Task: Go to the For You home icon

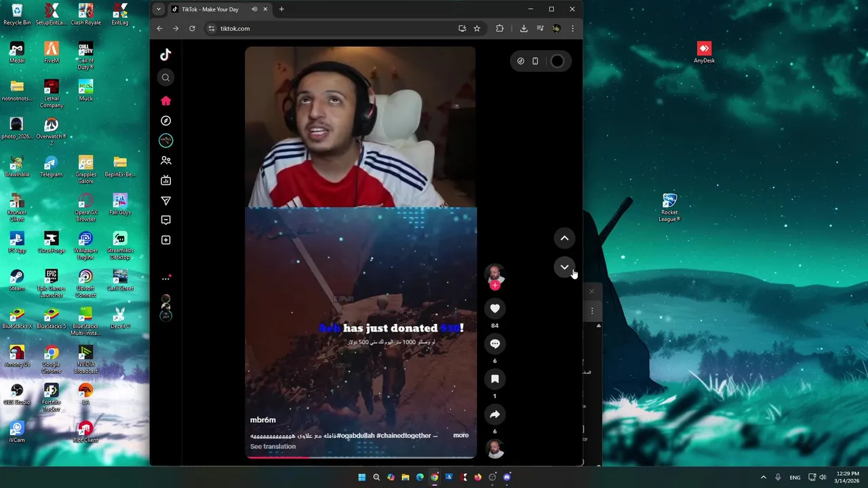Action: (165, 101)
